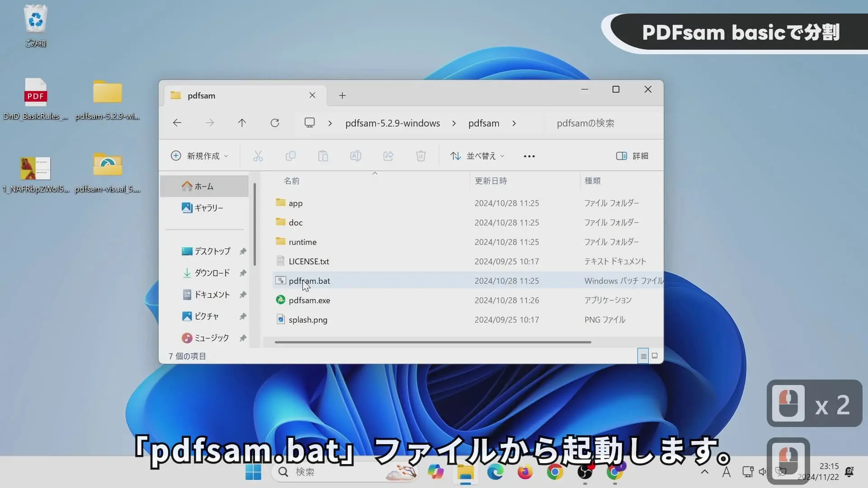
Task: Toggle the details pane with the 詳細 button
Action: point(632,155)
